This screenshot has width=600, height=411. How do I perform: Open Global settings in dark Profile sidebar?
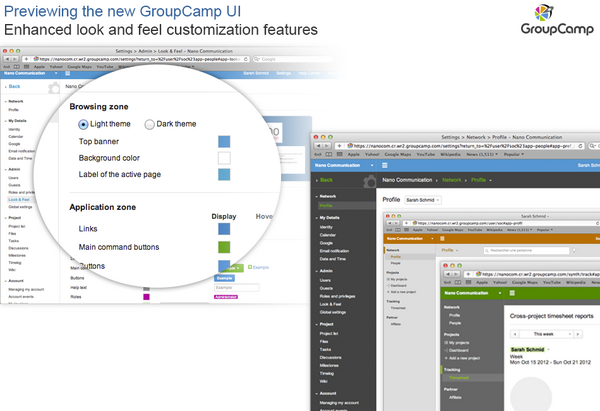333,312
